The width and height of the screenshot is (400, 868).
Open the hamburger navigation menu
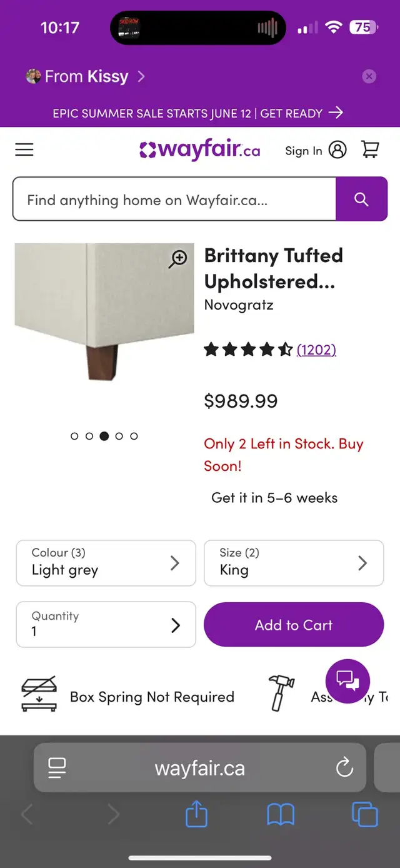tap(24, 149)
